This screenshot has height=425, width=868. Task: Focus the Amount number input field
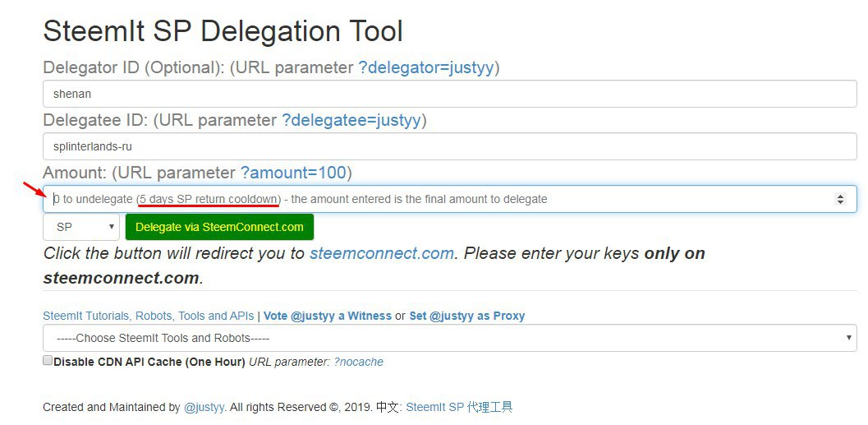coord(449,199)
